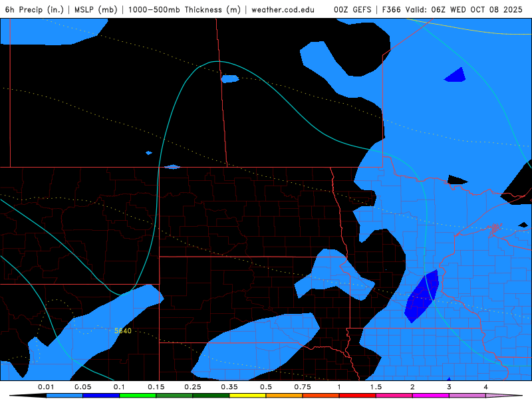Click the 'MSLP (mb)' title text
This screenshot has width=532, height=399.
(x=96, y=9)
